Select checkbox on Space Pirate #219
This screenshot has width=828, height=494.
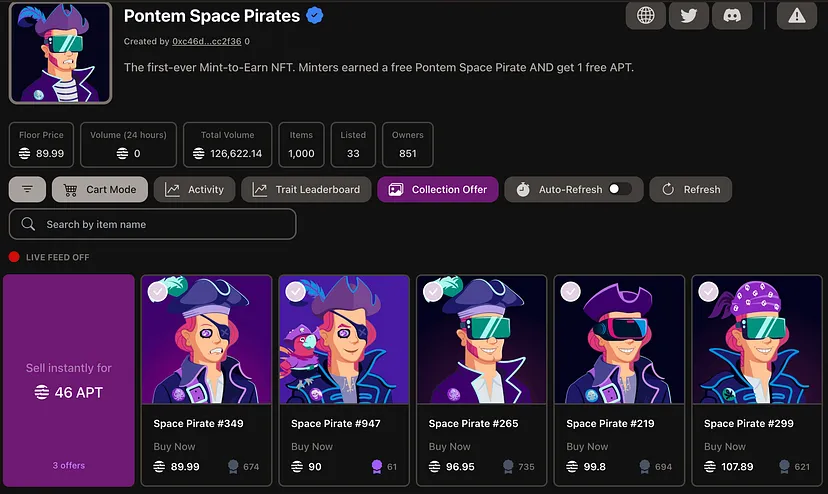pos(570,292)
